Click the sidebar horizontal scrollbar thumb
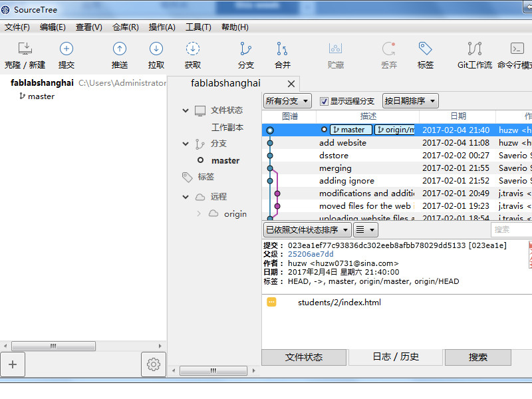The height and width of the screenshot is (399, 532). point(213,370)
